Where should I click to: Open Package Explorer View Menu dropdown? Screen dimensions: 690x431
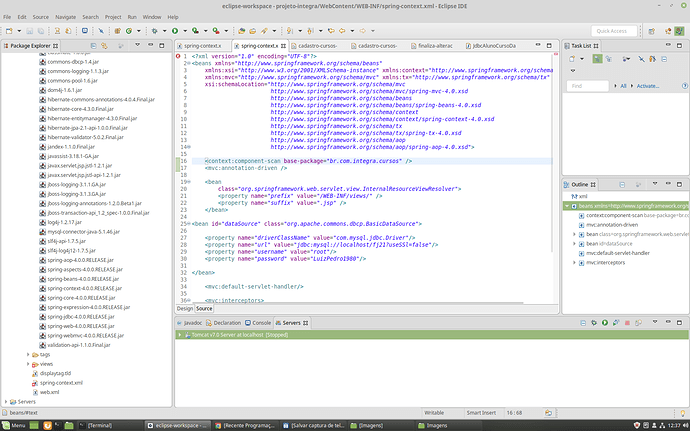click(137, 45)
